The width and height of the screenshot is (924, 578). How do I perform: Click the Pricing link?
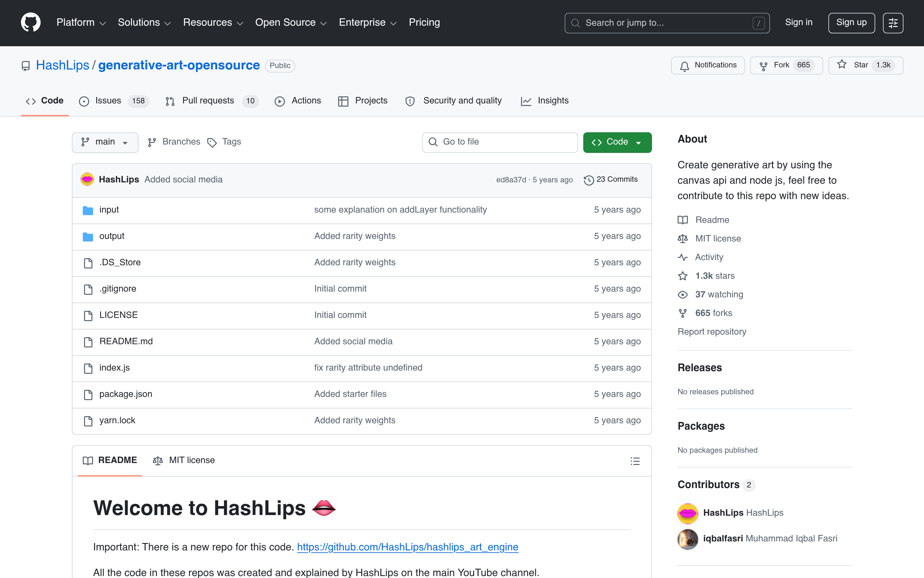point(424,22)
